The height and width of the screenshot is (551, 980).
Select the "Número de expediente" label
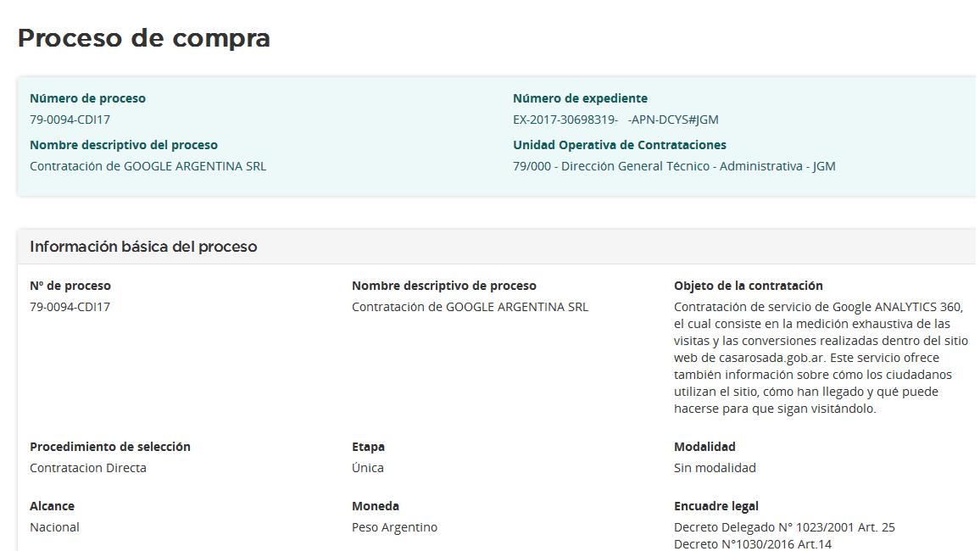pos(580,98)
